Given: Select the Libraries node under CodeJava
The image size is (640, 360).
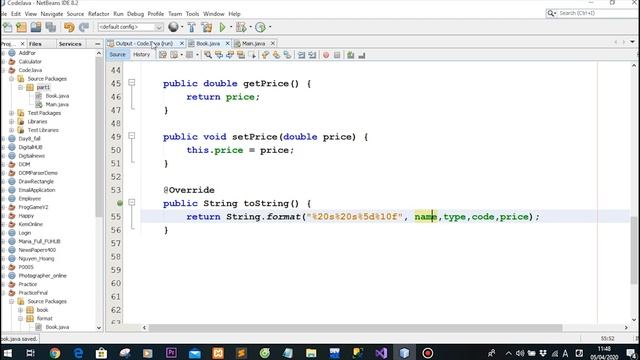Looking at the screenshot, I should [x=37, y=122].
